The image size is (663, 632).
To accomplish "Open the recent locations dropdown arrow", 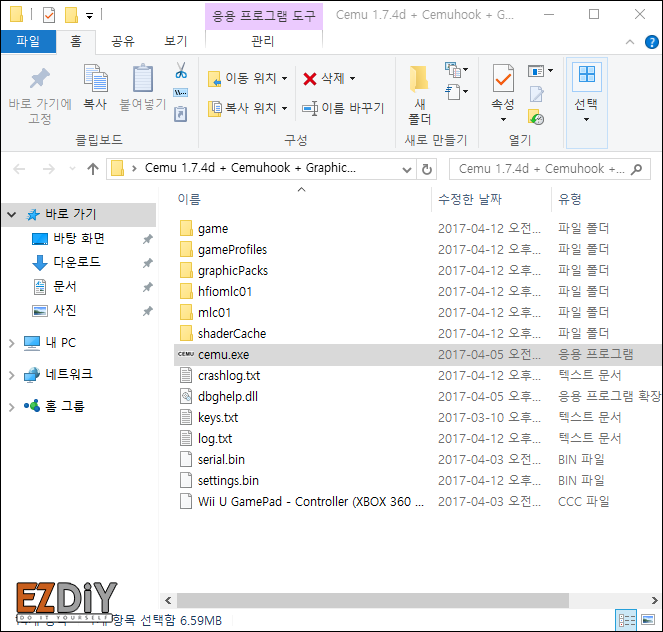I will [x=72, y=169].
